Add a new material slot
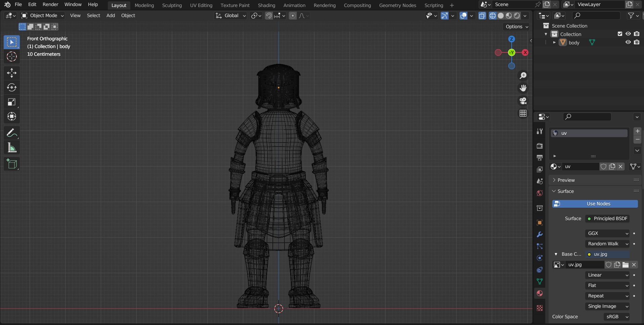Viewport: 644px width, 325px height. click(637, 131)
